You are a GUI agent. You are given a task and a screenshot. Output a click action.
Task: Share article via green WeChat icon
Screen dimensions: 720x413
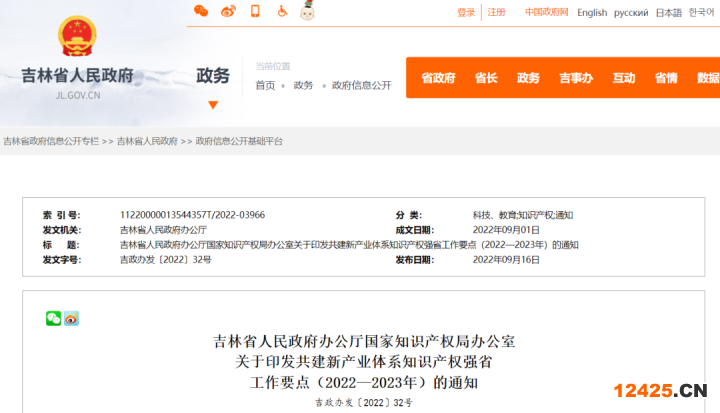(53, 318)
